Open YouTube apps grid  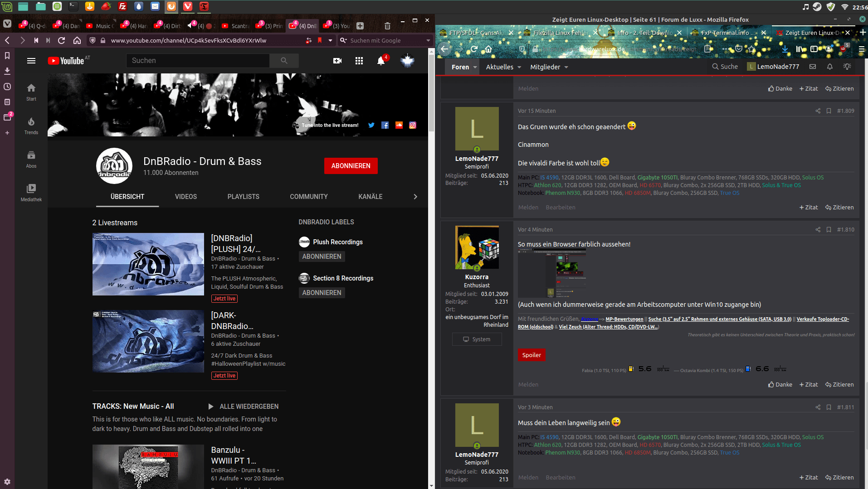click(x=359, y=61)
